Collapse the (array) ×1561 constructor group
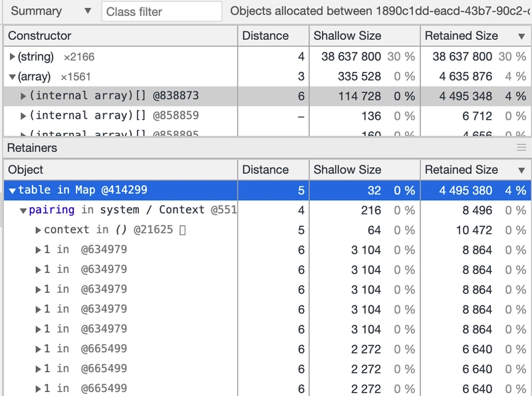 click(13, 77)
